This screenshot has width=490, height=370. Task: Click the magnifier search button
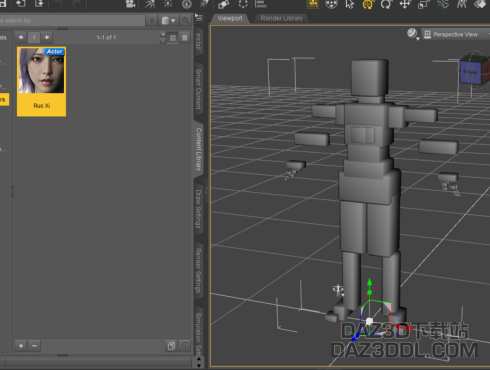185,21
